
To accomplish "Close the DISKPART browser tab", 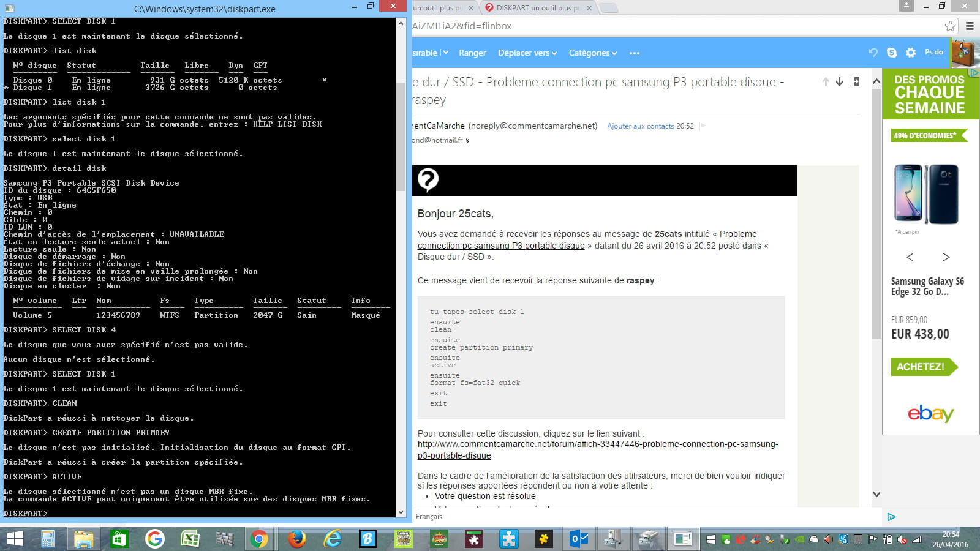I will (x=589, y=8).
